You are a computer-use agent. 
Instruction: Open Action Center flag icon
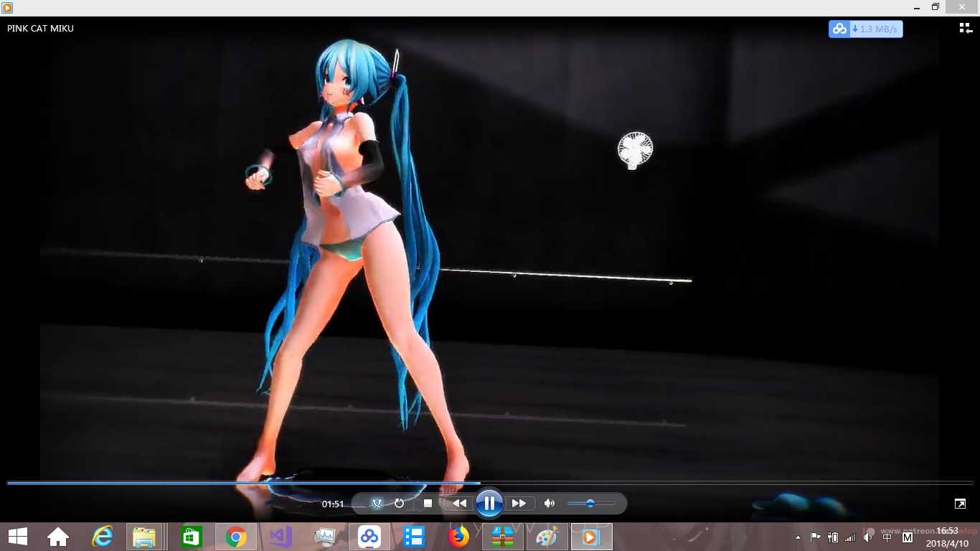point(816,537)
